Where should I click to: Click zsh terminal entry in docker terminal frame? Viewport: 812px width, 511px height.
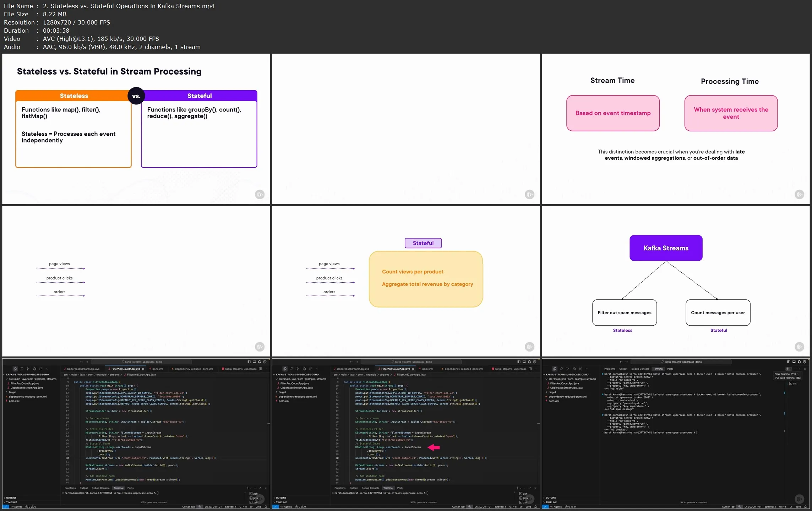coord(794,384)
